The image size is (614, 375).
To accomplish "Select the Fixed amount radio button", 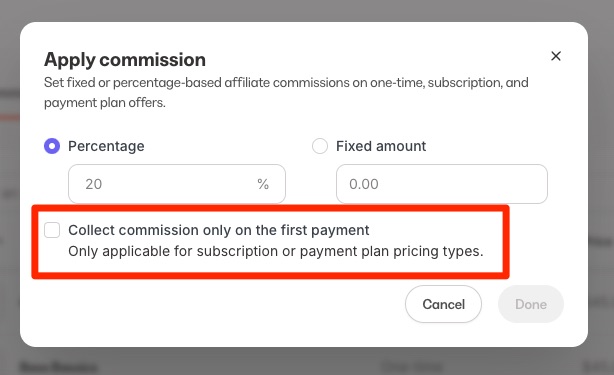I will tap(320, 146).
